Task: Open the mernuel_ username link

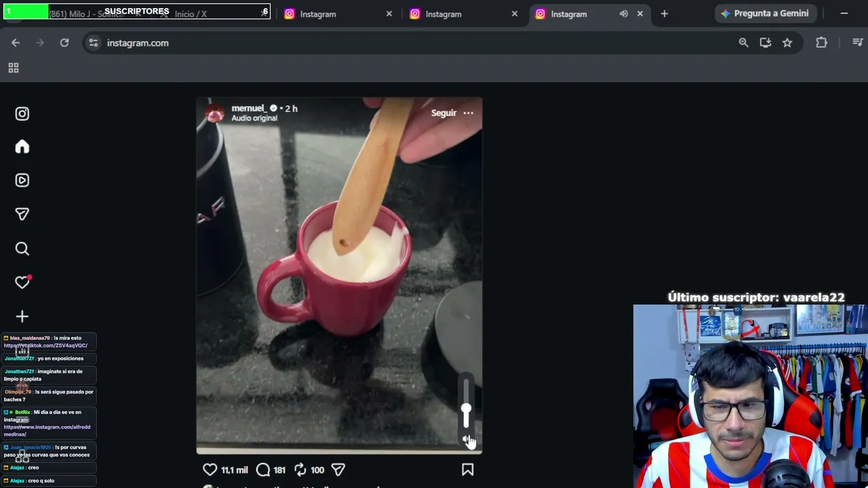Action: click(x=249, y=108)
